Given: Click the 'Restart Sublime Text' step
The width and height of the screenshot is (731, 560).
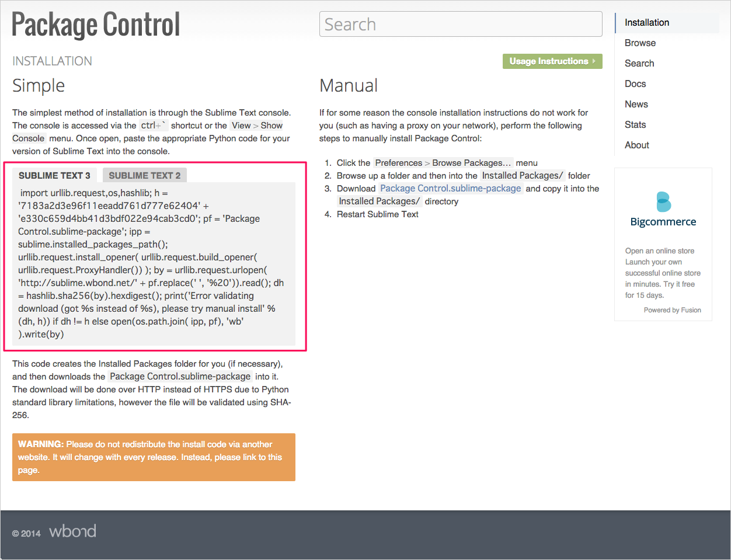Looking at the screenshot, I should [378, 214].
